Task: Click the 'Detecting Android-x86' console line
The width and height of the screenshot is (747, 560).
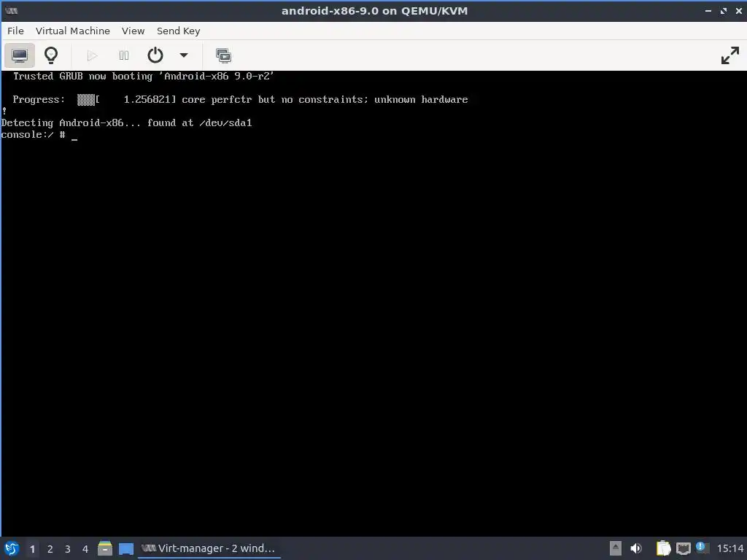Action: [x=127, y=122]
